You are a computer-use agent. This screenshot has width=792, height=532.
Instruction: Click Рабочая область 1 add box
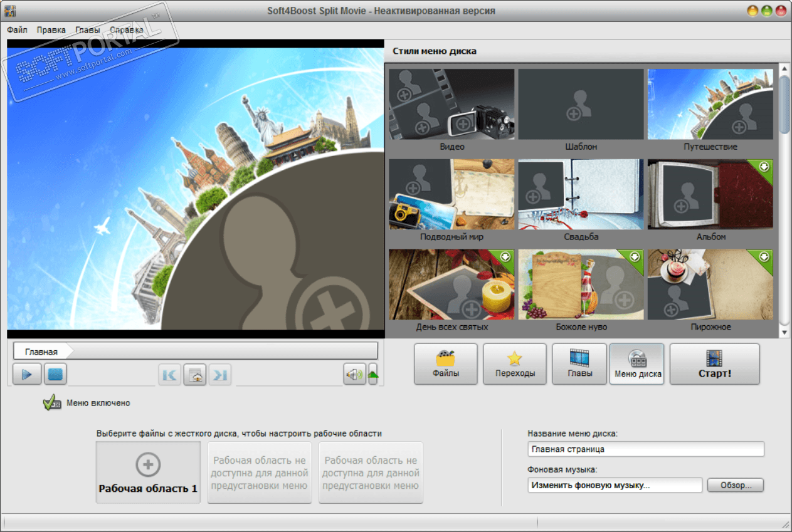[148, 472]
